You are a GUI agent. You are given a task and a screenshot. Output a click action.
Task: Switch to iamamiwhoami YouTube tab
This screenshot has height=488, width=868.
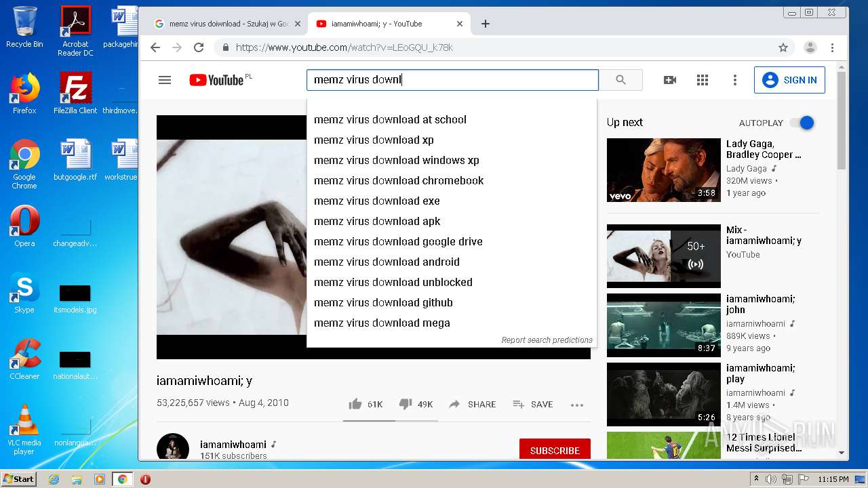[390, 24]
